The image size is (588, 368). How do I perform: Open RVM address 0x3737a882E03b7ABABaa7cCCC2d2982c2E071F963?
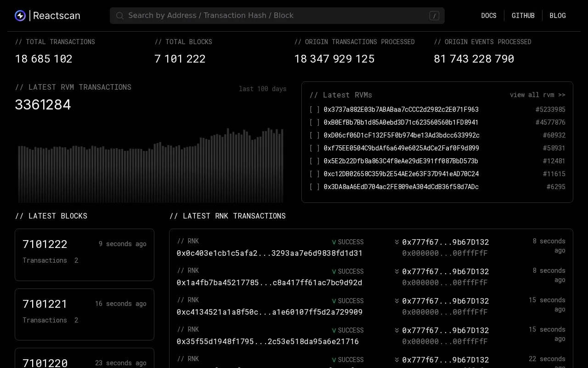(401, 109)
